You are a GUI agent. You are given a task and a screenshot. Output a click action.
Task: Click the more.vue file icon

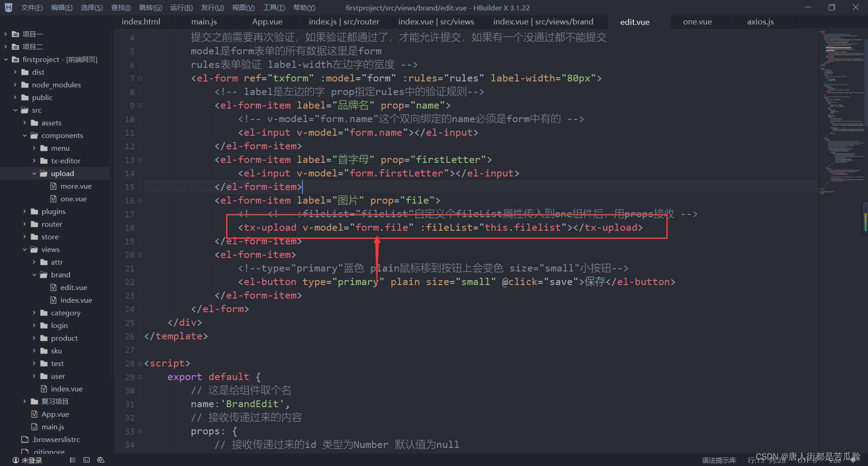[x=53, y=186]
